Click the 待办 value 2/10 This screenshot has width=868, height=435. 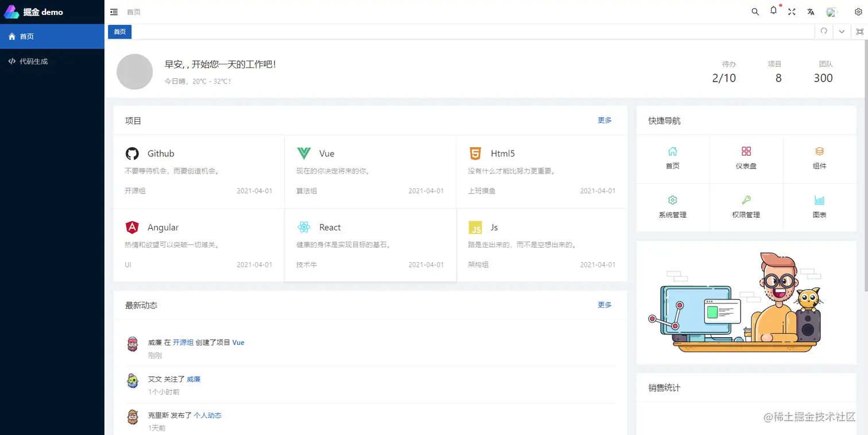pos(724,78)
